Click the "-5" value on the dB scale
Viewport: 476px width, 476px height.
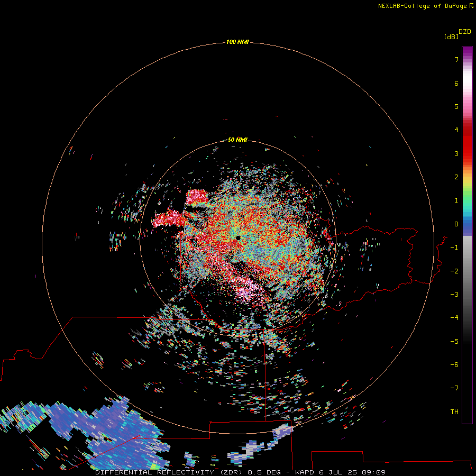point(454,342)
